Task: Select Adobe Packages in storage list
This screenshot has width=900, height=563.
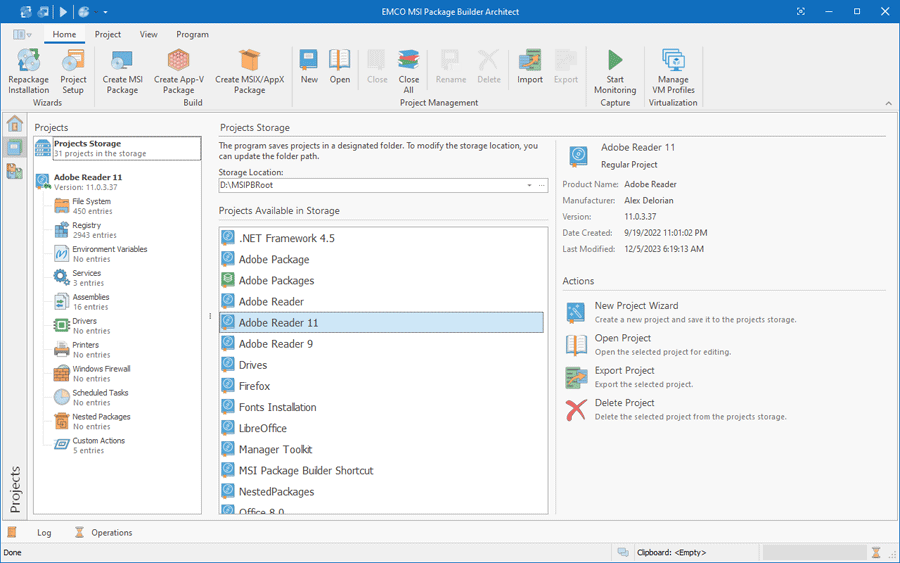Action: pos(382,281)
